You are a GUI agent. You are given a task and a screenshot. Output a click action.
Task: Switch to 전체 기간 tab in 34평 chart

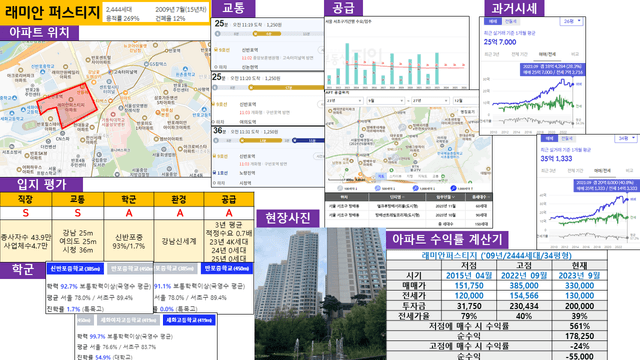[x=575, y=171]
